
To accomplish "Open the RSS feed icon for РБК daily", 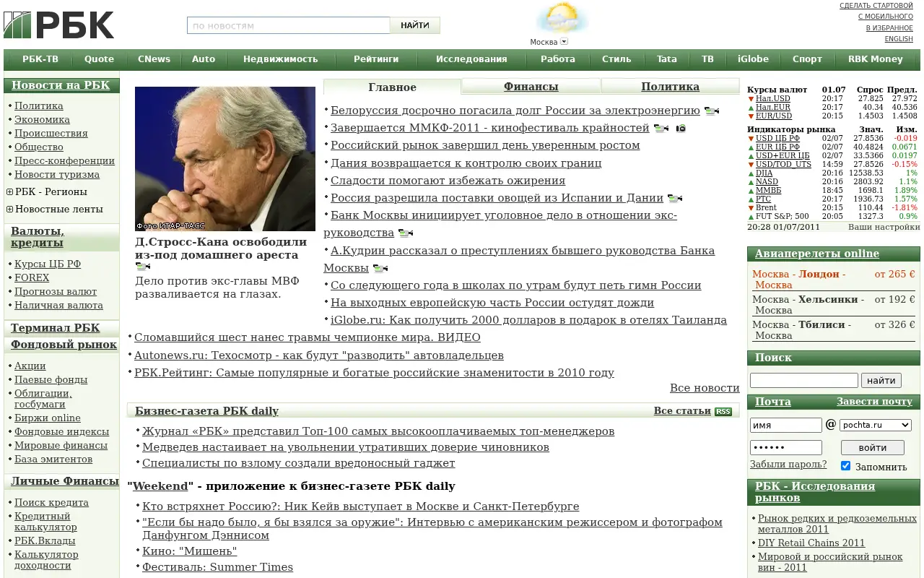I will [x=723, y=412].
